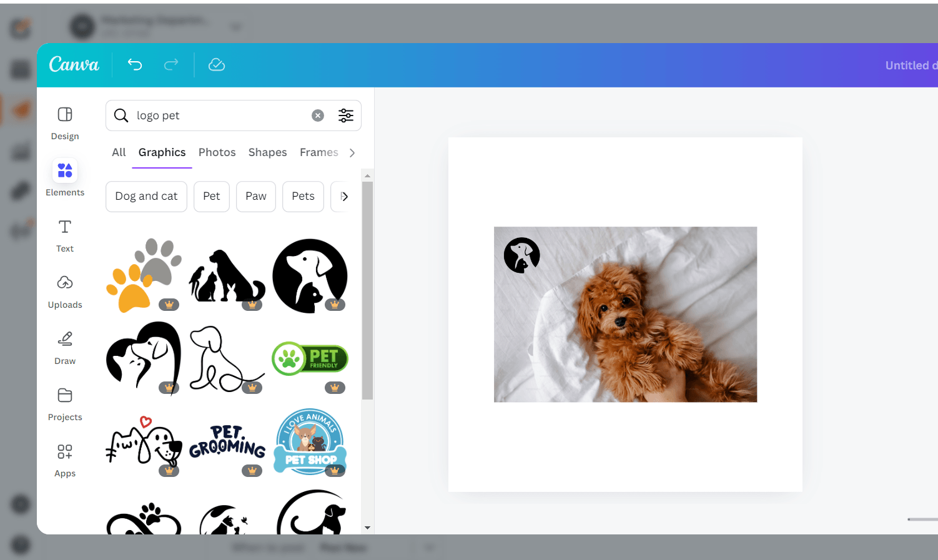Click the Undo arrow
Image resolution: width=938 pixels, height=560 pixels.
click(x=135, y=64)
